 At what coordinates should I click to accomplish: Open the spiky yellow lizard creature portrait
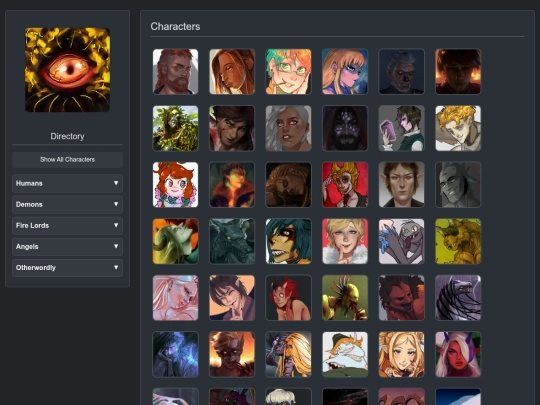[x=345, y=298]
